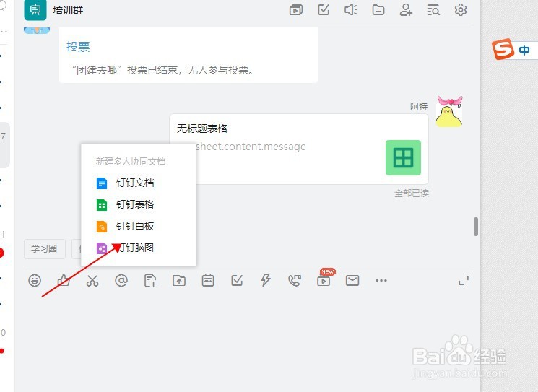Select 钉钉脑图 from the menu

[139, 248]
